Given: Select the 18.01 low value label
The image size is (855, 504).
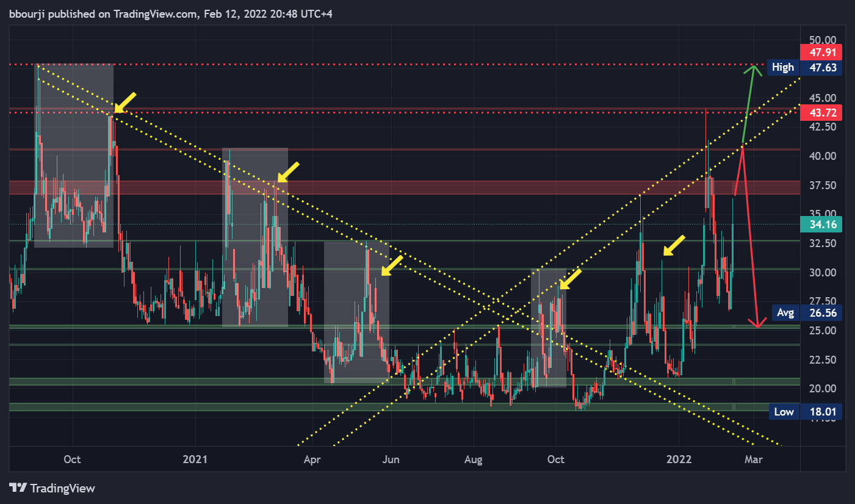Looking at the screenshot, I should (821, 412).
